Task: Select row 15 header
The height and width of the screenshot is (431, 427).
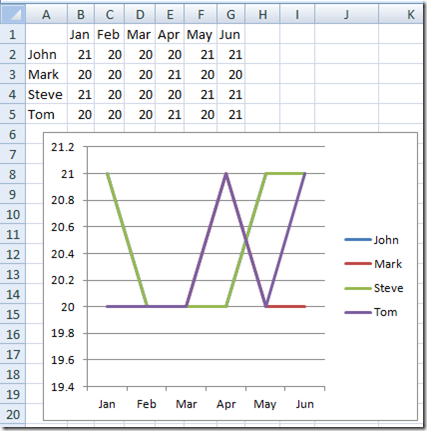Action: 13,314
